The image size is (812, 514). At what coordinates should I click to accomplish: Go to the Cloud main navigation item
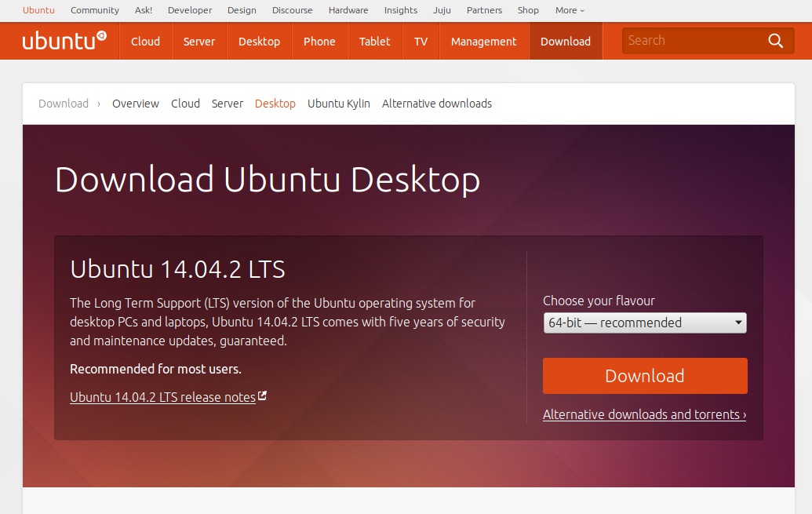coord(145,42)
